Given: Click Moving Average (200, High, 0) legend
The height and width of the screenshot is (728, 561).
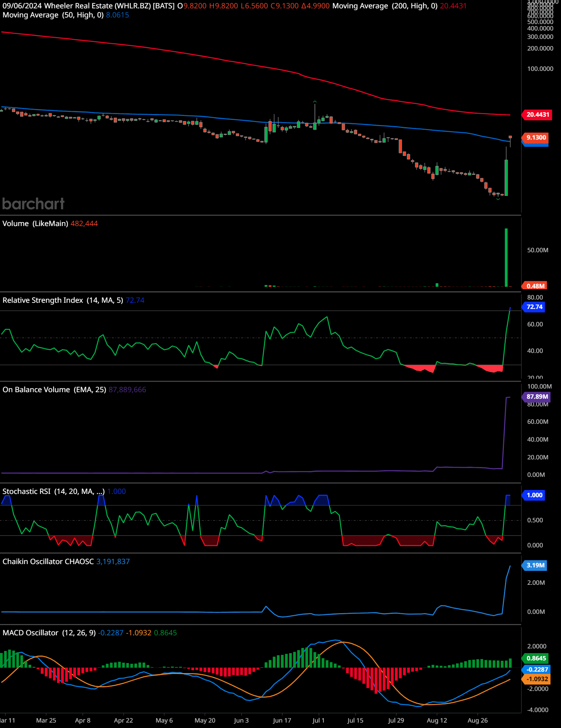Looking at the screenshot, I should 385,6.
